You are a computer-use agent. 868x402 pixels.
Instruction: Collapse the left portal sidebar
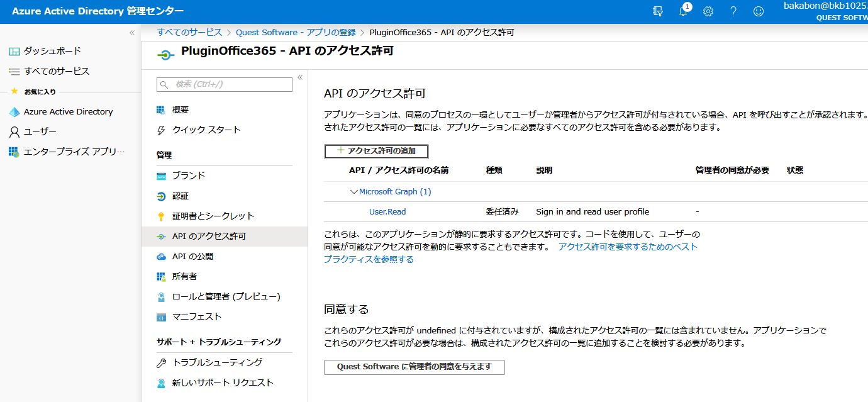(132, 32)
